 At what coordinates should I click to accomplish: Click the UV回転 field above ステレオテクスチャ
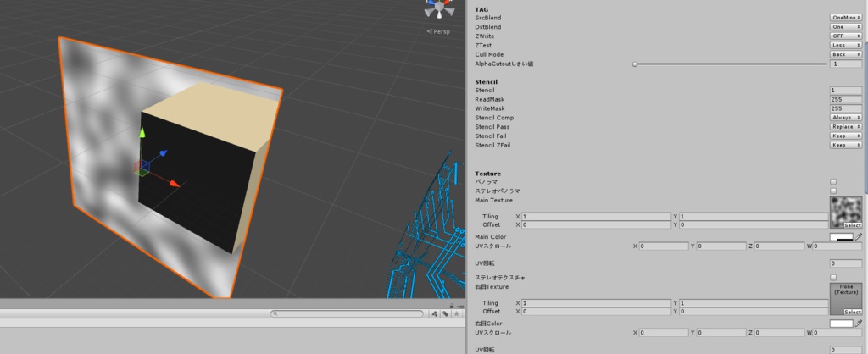846,263
